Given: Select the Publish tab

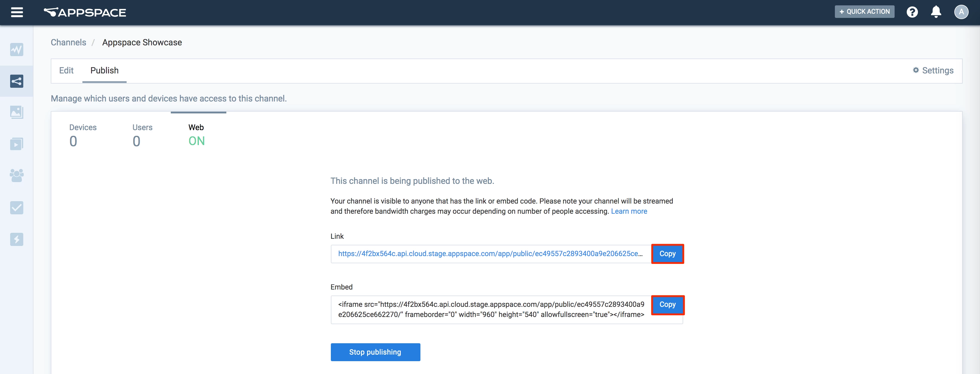Looking at the screenshot, I should coord(104,70).
